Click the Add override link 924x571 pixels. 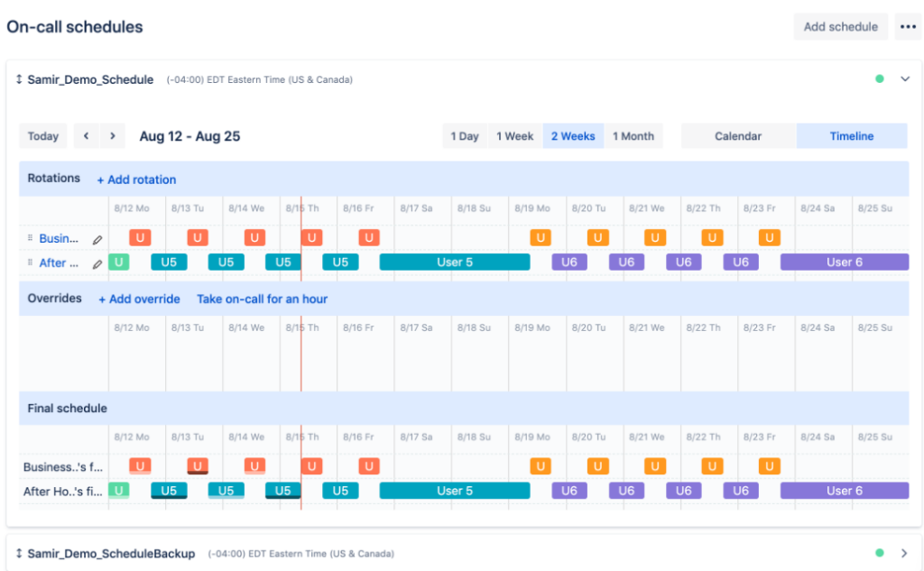coord(139,299)
